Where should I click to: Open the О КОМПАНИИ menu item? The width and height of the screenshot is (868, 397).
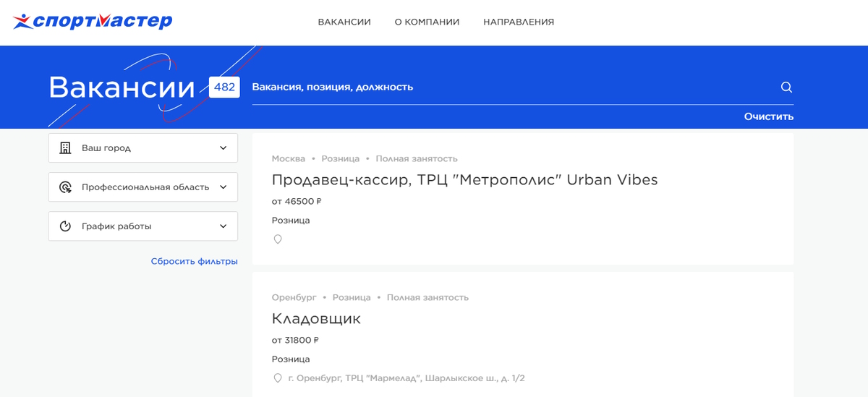tap(427, 22)
